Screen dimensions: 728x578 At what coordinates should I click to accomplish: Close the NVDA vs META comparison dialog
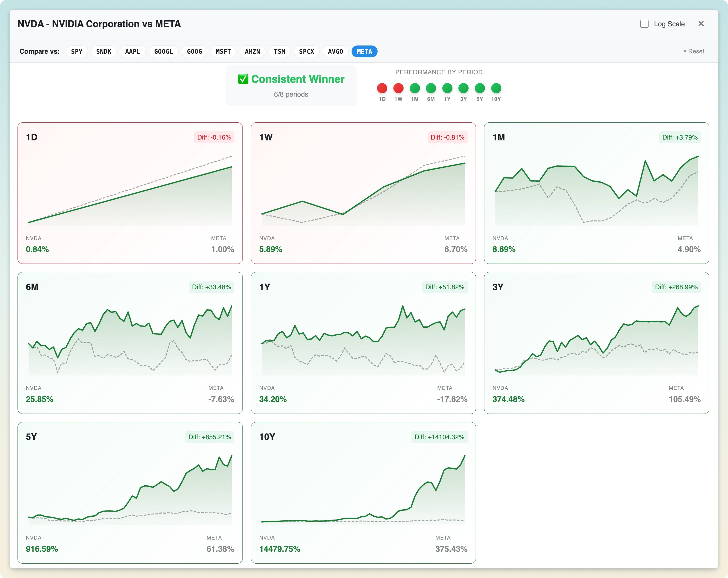701,24
